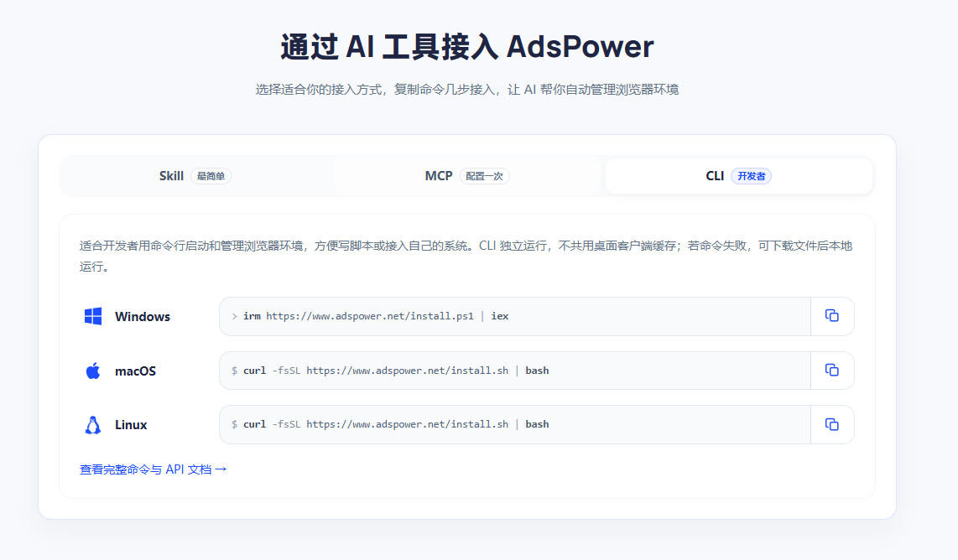Open the full commands and API docs link
Screen dimensions: 958x560
[x=154, y=469]
